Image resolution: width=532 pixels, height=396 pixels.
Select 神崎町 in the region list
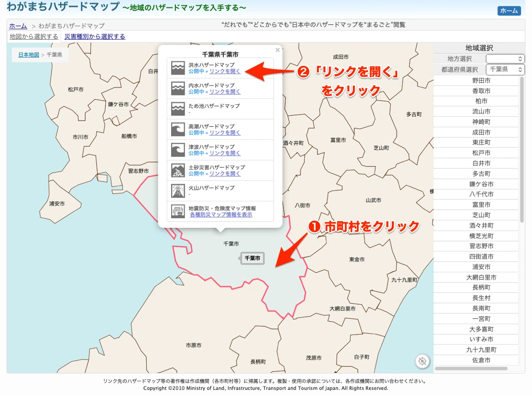click(476, 122)
